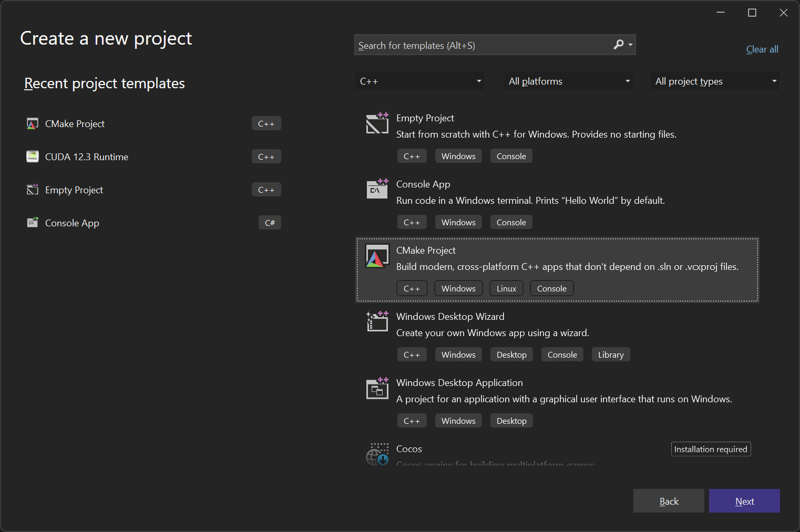
Task: Click Console tag on Console App template
Action: pos(511,222)
